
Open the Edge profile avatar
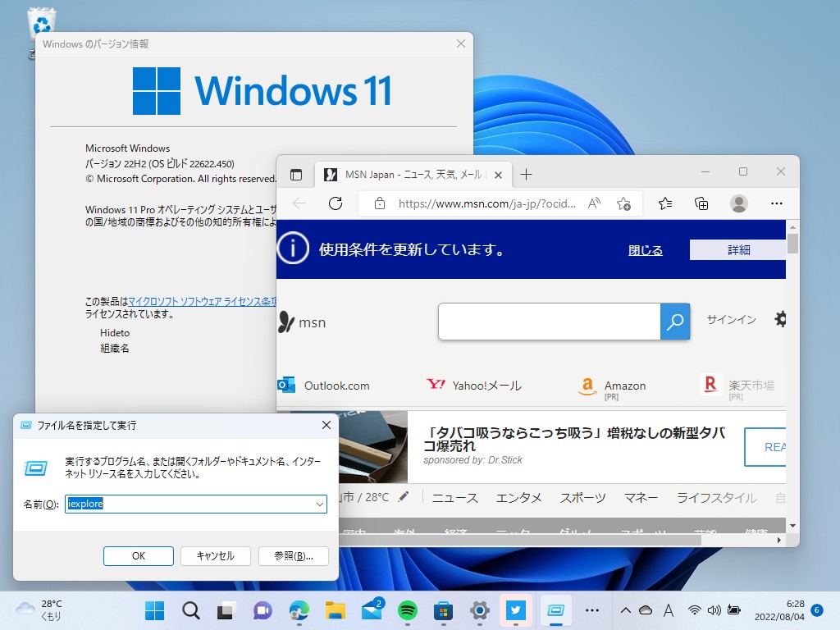coord(739,203)
